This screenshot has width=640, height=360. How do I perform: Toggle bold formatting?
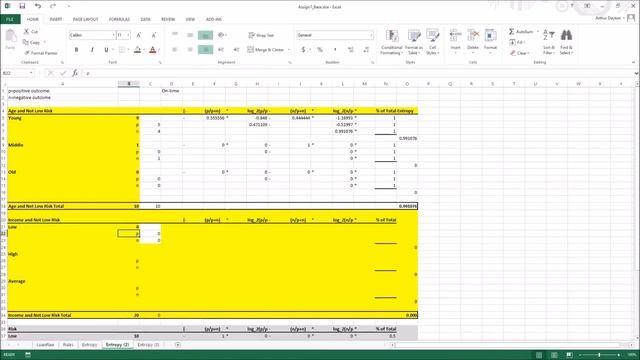76,50
